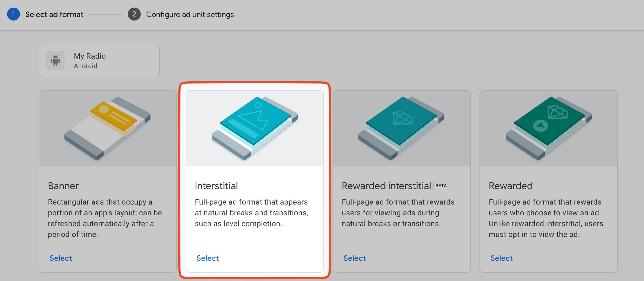Select the Interstitial ad format
Screen dimensions: 644x281
click(x=208, y=258)
